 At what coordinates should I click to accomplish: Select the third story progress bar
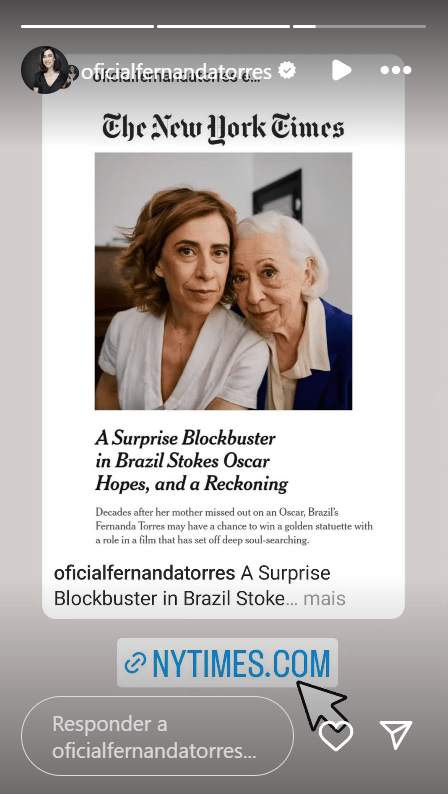pyautogui.click(x=359, y=26)
